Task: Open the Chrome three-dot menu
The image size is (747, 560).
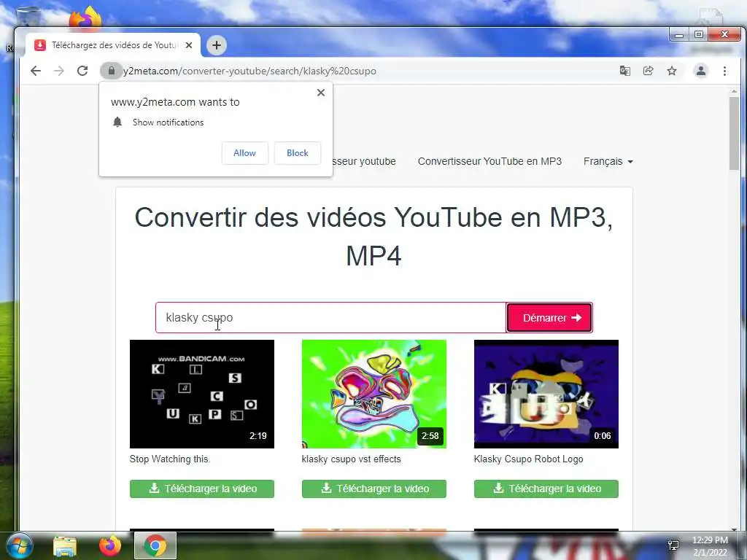Action: point(724,71)
